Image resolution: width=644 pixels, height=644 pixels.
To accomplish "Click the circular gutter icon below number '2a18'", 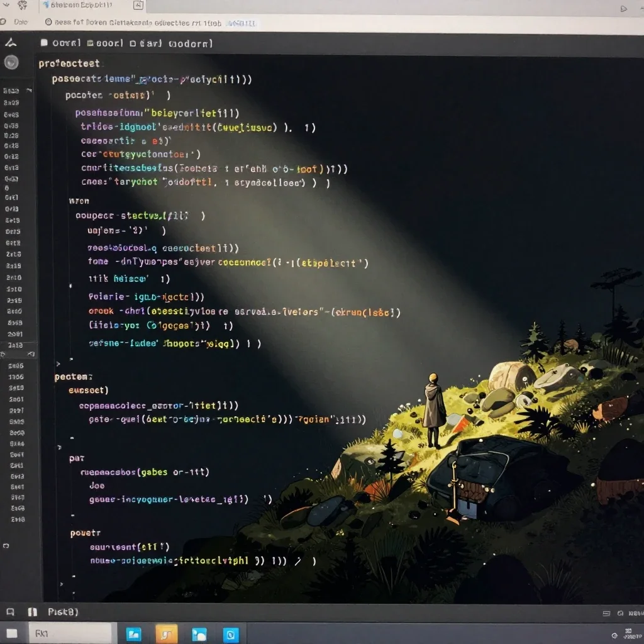I will point(3,355).
